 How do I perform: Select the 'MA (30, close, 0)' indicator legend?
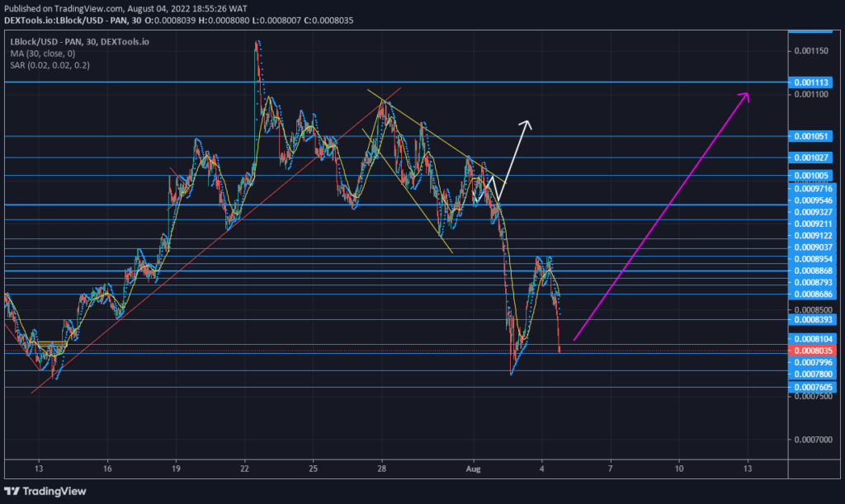43,54
